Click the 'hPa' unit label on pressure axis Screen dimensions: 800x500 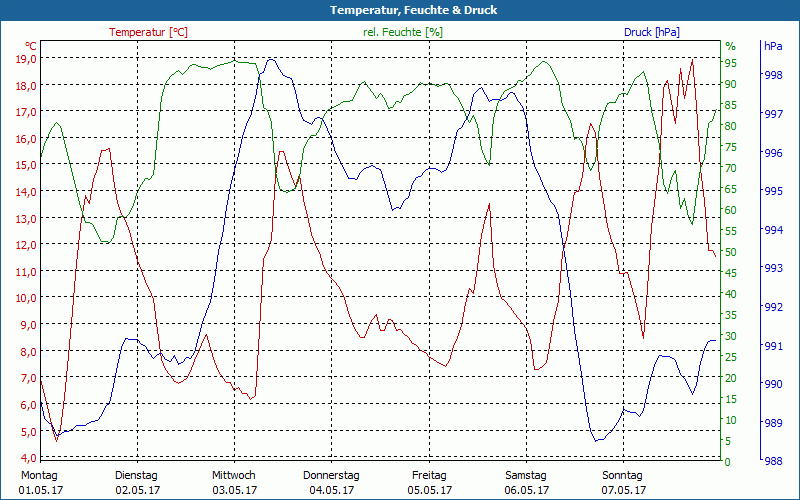pyautogui.click(x=773, y=46)
